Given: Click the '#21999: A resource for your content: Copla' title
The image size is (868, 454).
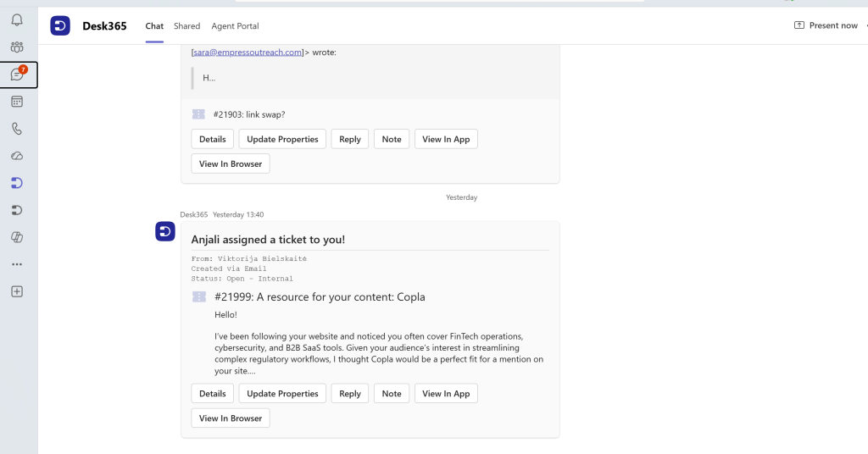Looking at the screenshot, I should pyautogui.click(x=320, y=297).
